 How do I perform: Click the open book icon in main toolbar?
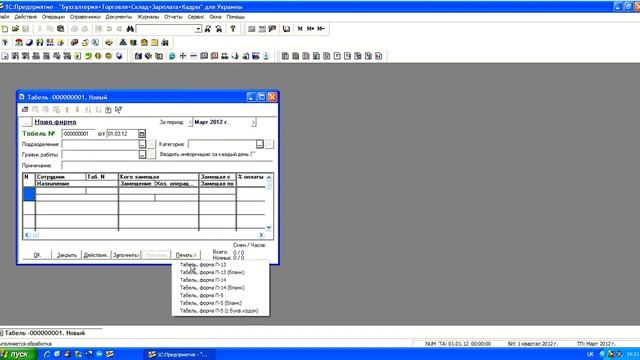point(287,29)
